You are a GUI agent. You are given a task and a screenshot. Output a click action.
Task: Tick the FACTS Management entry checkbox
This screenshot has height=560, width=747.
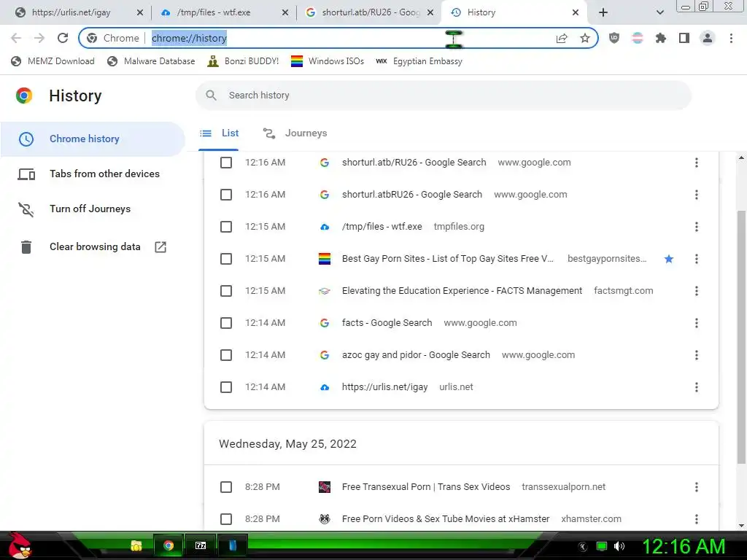[x=226, y=291]
